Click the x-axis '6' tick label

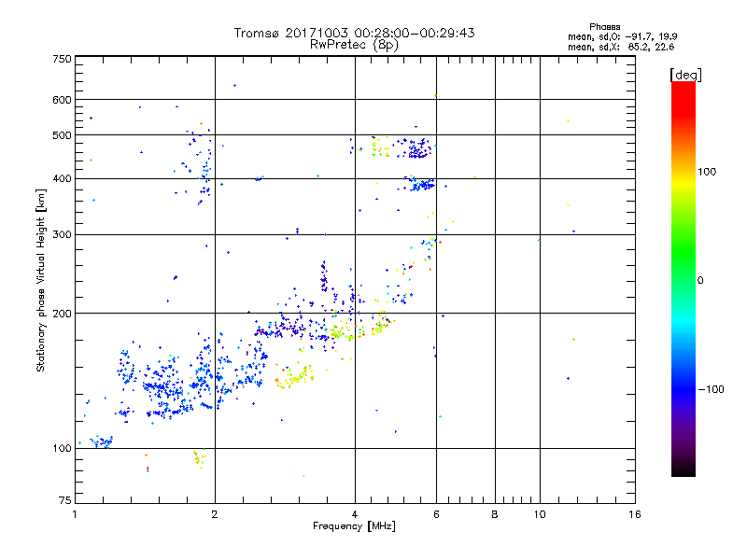click(x=436, y=514)
